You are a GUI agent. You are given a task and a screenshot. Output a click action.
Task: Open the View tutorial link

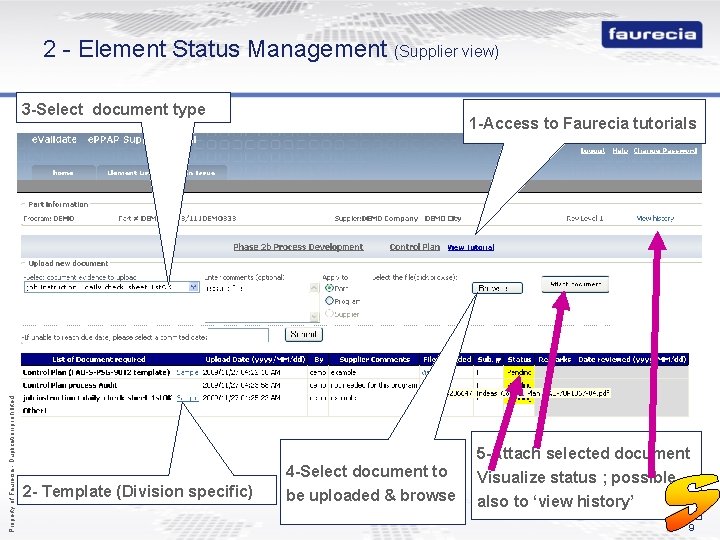tap(471, 248)
